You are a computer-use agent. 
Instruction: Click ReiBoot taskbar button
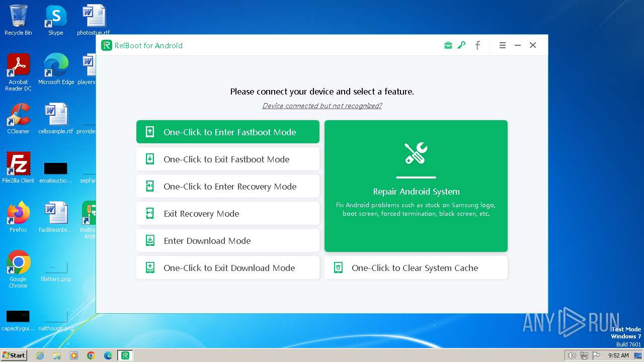[125, 355]
